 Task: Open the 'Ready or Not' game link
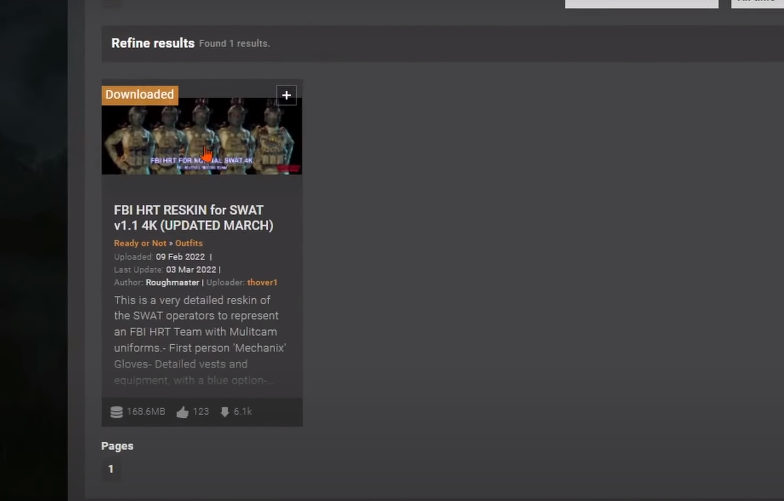pyautogui.click(x=140, y=243)
